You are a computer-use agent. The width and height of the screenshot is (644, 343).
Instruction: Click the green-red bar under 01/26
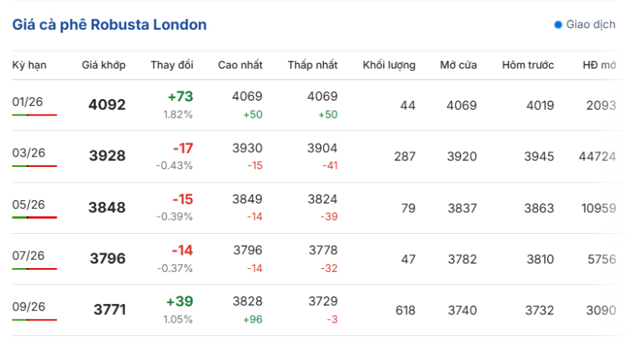[x=34, y=115]
